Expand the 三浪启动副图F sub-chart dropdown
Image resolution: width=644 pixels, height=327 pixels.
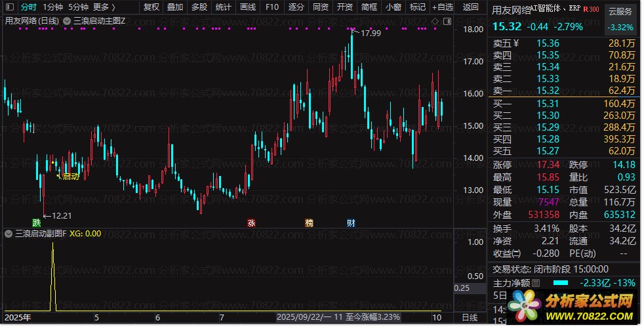point(9,234)
